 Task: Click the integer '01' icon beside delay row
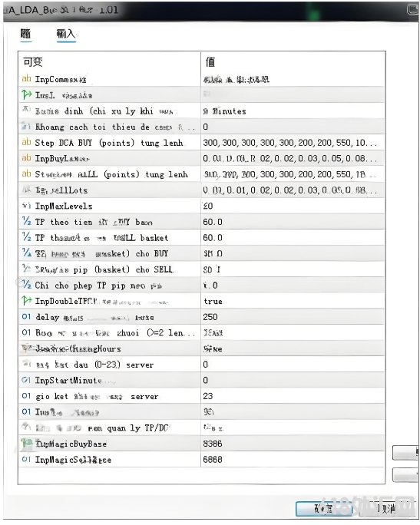26,316
